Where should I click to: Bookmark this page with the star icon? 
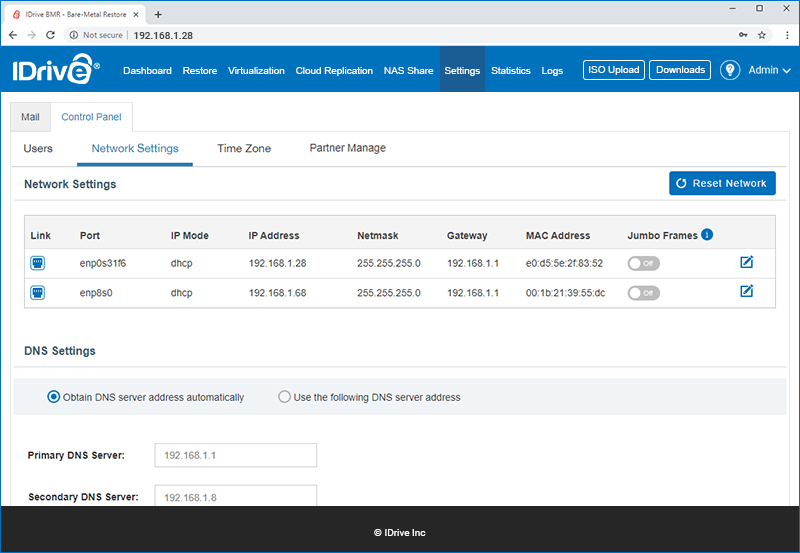[x=762, y=35]
